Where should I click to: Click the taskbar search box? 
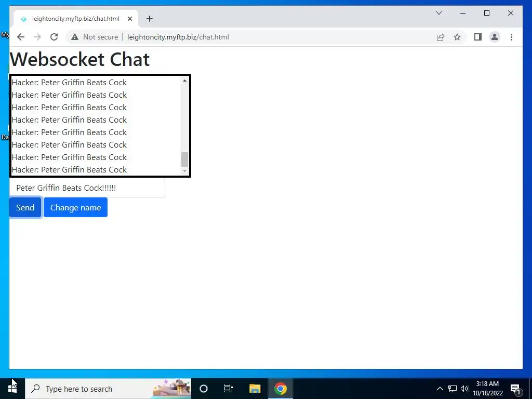tap(108, 389)
